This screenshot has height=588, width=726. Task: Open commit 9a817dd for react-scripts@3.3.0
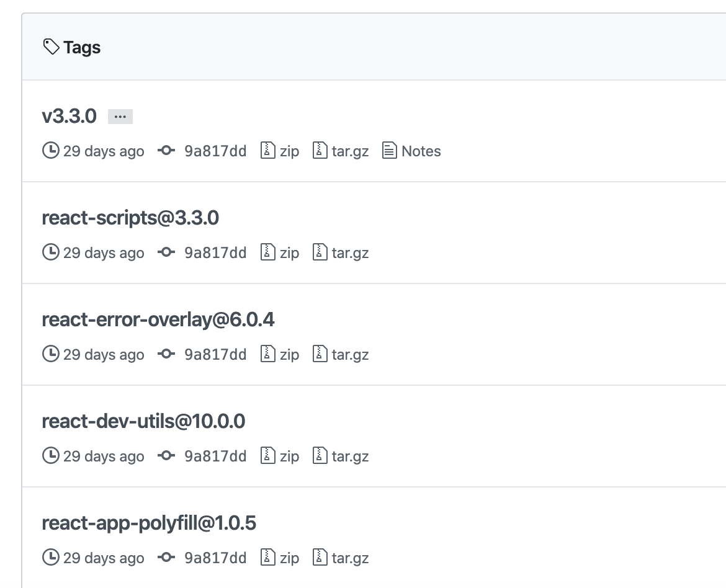coord(215,253)
